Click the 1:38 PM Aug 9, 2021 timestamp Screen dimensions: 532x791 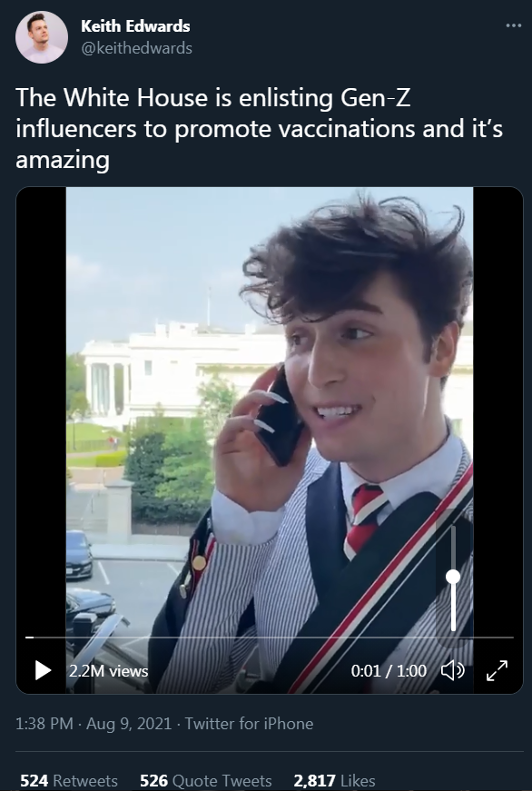tap(94, 724)
